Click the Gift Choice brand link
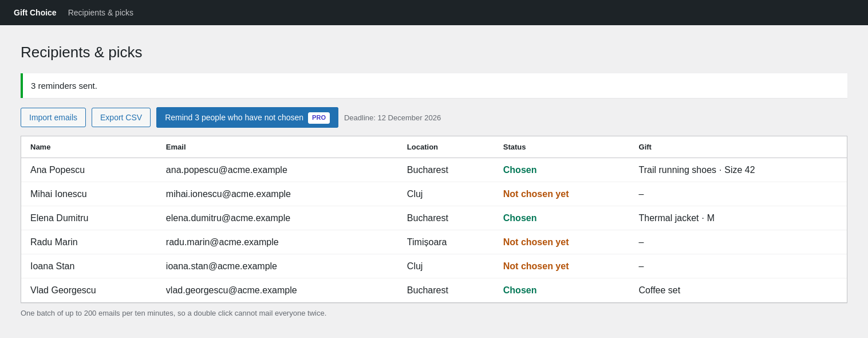Viewport: 868px width, 338px height. [x=35, y=13]
